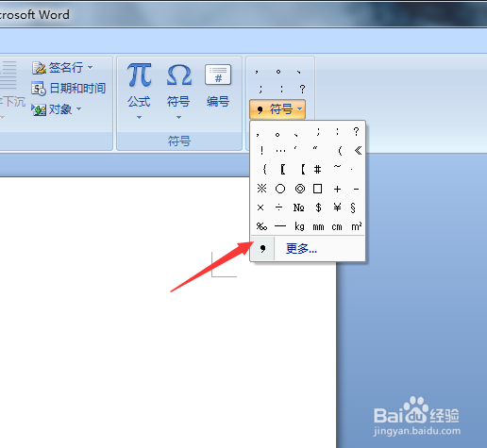Insert the ※ reference mark

(261, 189)
